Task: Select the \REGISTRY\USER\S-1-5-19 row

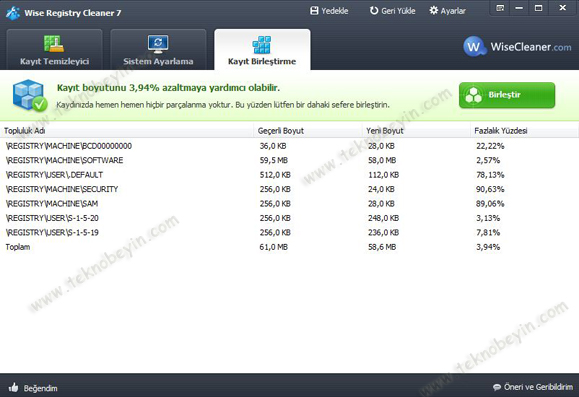Action: tap(290, 232)
